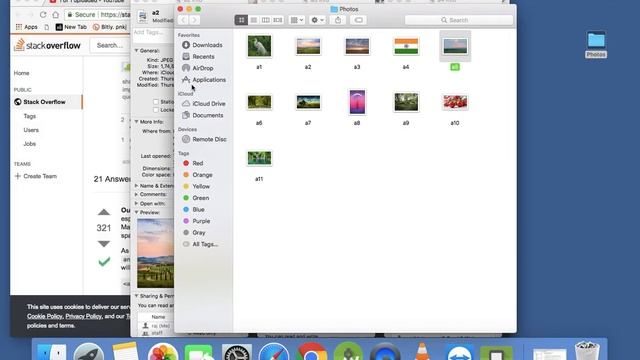
Task: Upvote the answer with 321 votes
Action: tap(104, 212)
